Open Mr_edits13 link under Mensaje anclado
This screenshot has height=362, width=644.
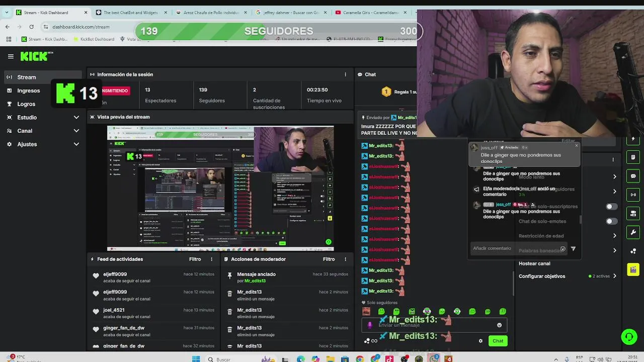pyautogui.click(x=255, y=281)
